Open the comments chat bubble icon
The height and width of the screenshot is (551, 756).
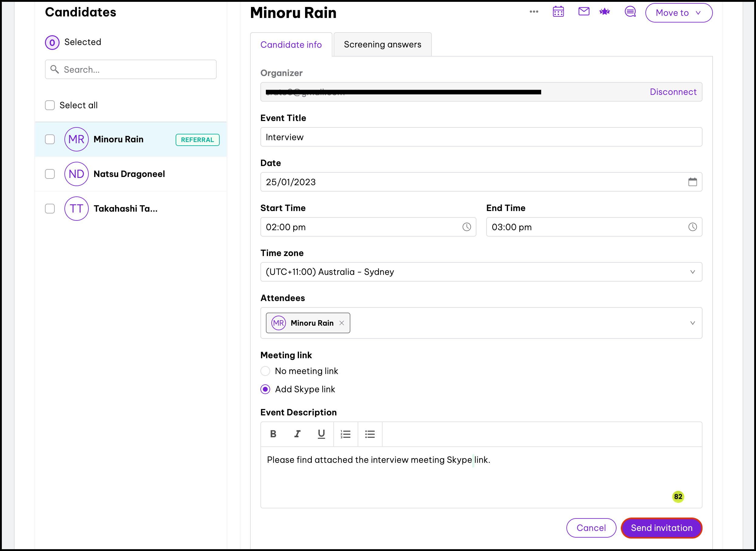(630, 12)
